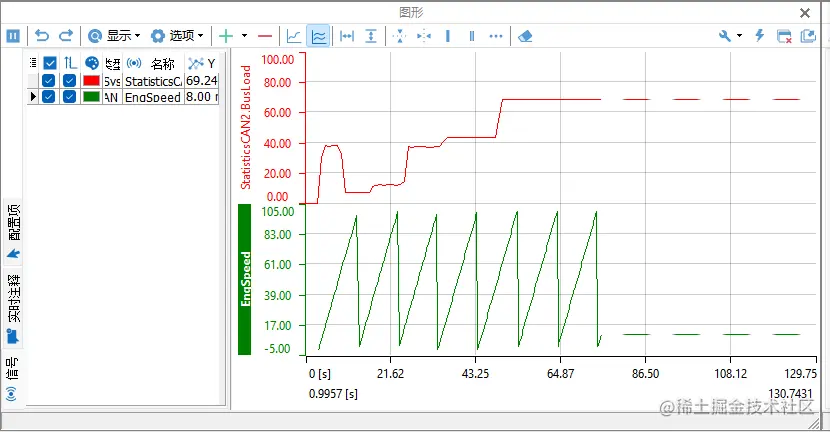
Task: Open the 显示 display dropdown
Action: pos(114,36)
